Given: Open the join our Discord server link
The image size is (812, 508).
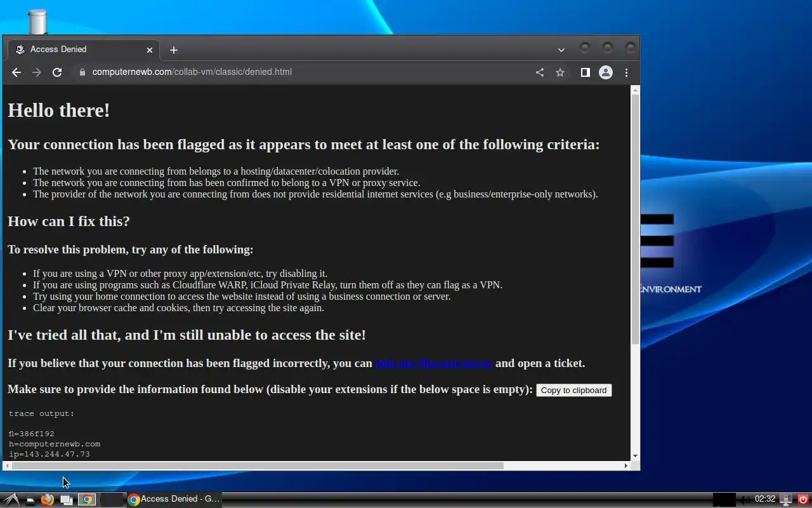Looking at the screenshot, I should (434, 363).
